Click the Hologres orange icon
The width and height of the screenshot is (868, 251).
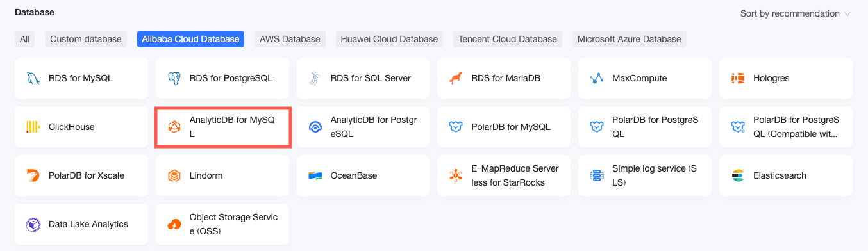click(x=738, y=78)
